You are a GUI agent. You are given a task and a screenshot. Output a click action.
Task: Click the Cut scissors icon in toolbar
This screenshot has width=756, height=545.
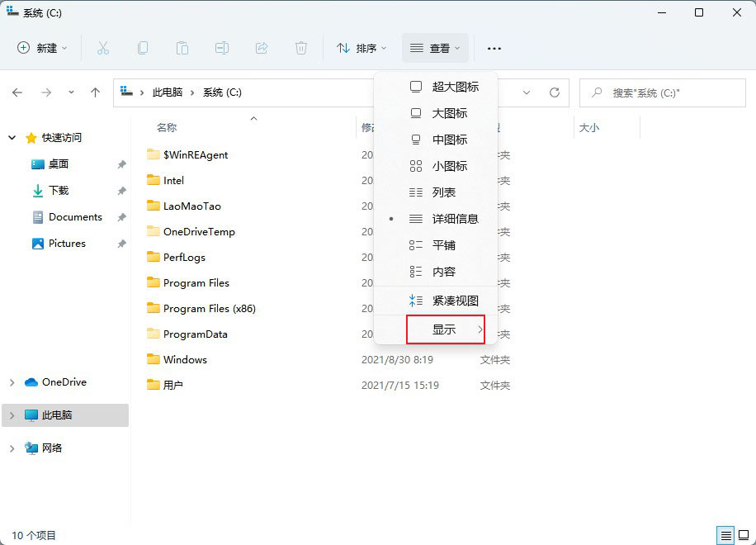coord(102,48)
